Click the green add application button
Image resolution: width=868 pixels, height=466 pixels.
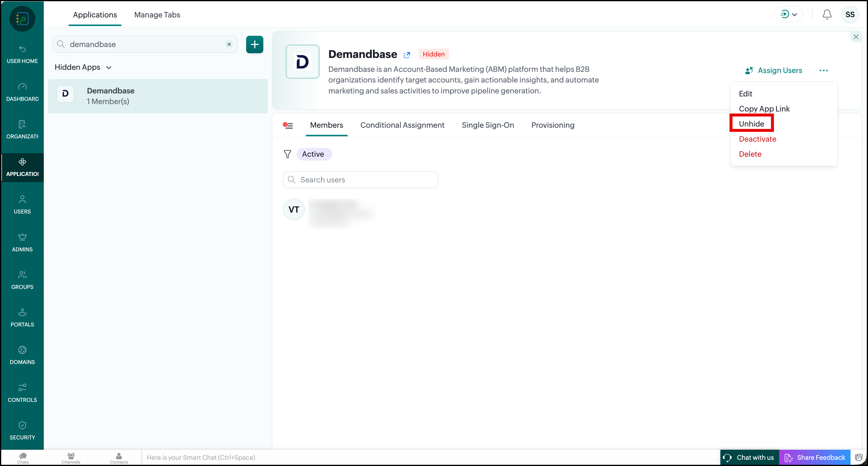[x=254, y=44]
